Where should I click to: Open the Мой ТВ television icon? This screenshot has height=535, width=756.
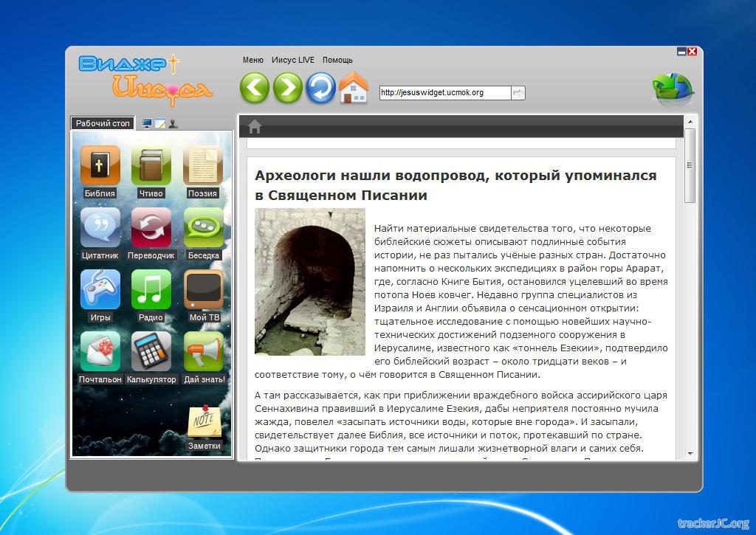click(204, 289)
